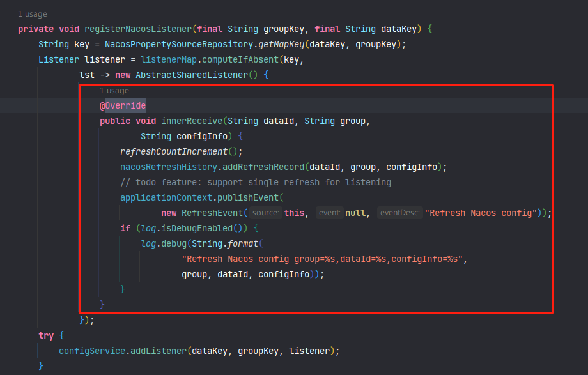Click the 'lst ->' lambda parameter
Screen dimensions: 588x375
[95, 75]
